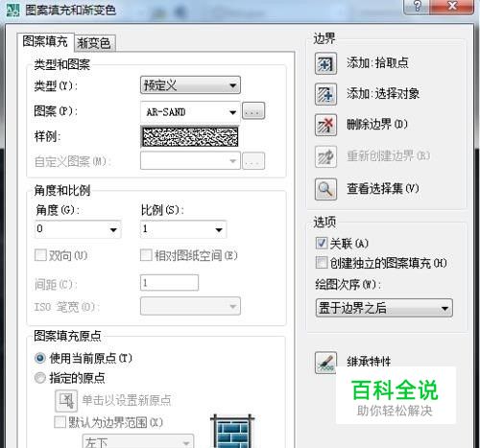This screenshot has width=480, height=448.
Task: Select the Specified origin (指定的原点) radio button
Action: [40, 378]
